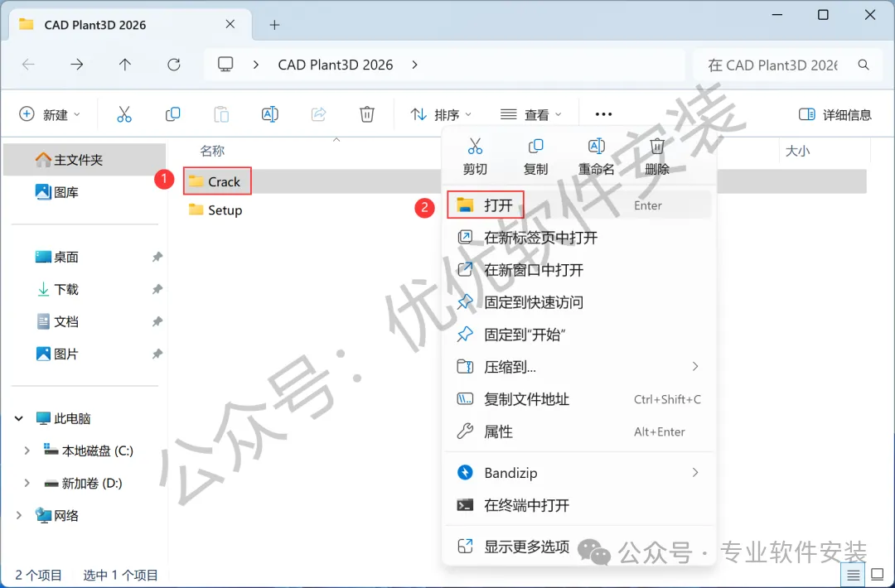Sort by the 大小 column header
The width and height of the screenshot is (895, 588).
[x=797, y=151]
